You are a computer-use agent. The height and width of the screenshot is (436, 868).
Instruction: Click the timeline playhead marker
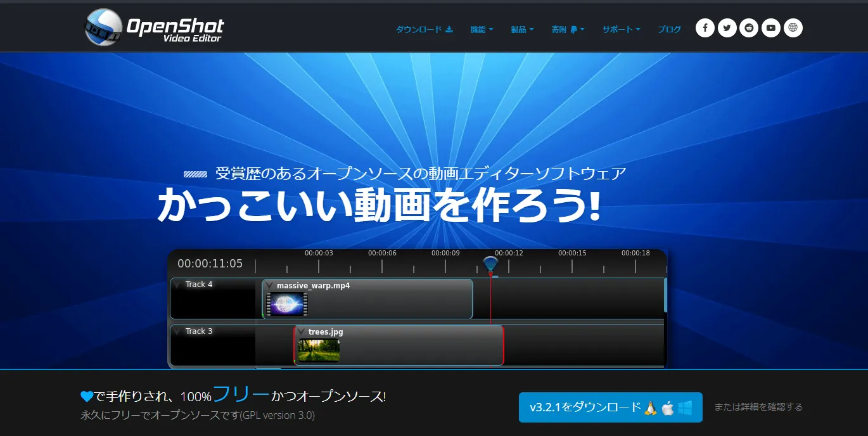coord(490,266)
